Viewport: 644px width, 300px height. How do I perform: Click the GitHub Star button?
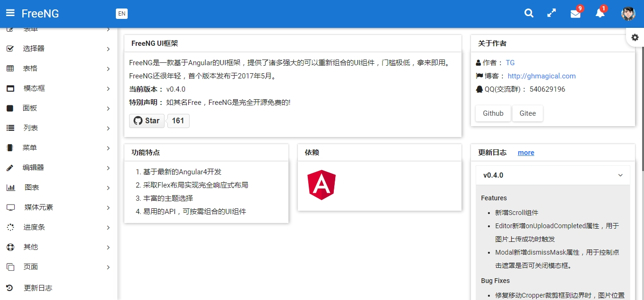pyautogui.click(x=147, y=121)
